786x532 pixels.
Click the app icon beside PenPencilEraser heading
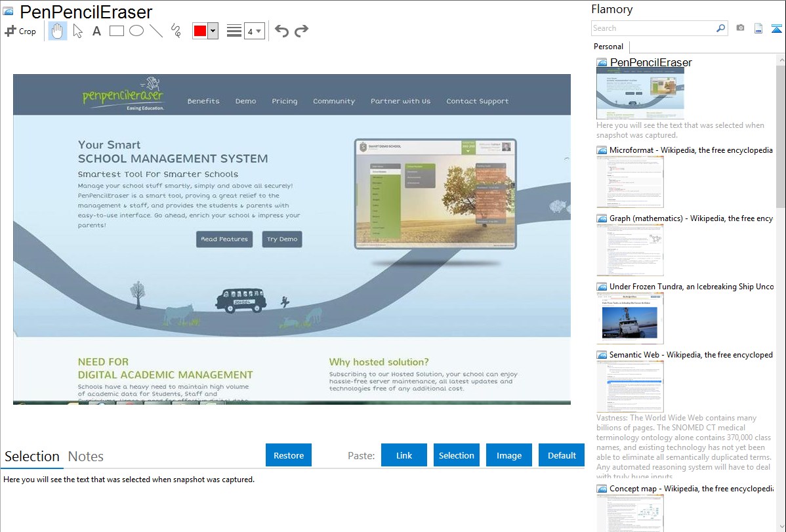click(9, 11)
